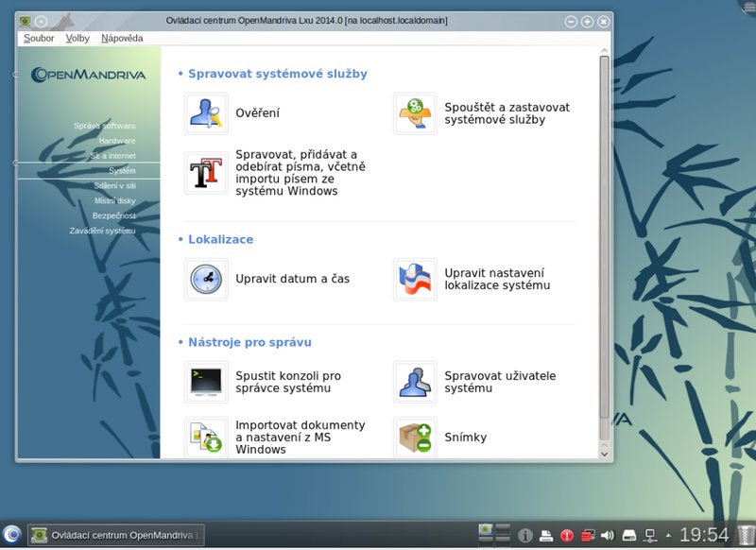The width and height of the screenshot is (756, 550).
Task: Open the Ověření authentication icon
Action: (x=206, y=113)
